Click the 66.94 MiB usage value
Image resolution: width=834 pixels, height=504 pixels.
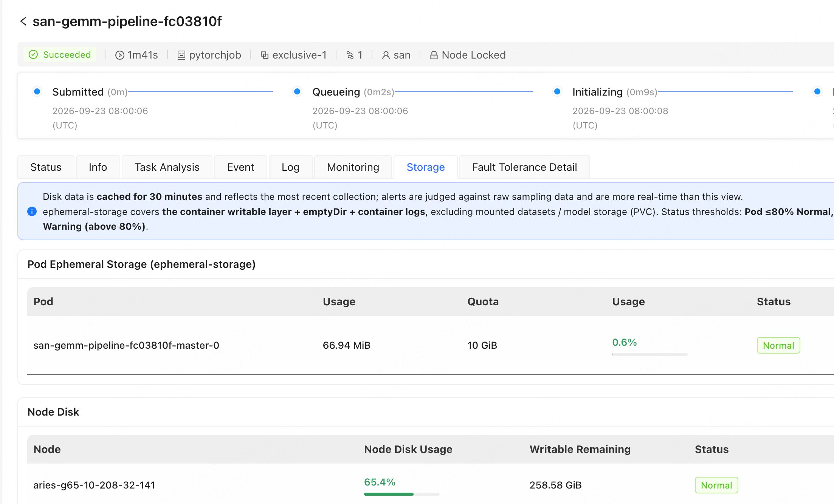(347, 345)
